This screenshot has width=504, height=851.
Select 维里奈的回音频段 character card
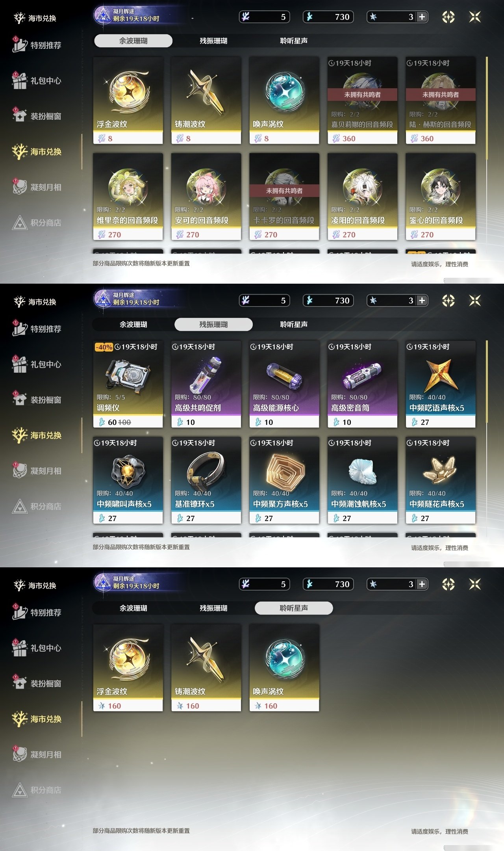[x=128, y=197]
